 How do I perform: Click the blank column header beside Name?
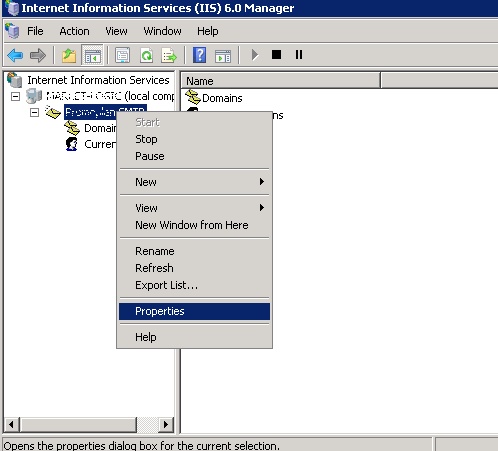(x=439, y=81)
